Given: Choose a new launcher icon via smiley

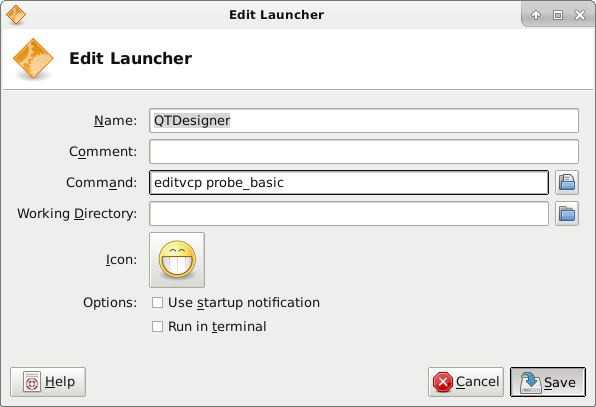Looking at the screenshot, I should 177,260.
